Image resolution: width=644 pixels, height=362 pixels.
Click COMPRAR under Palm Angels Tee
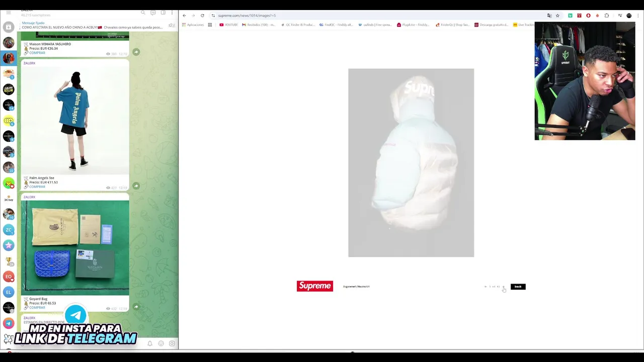37,187
